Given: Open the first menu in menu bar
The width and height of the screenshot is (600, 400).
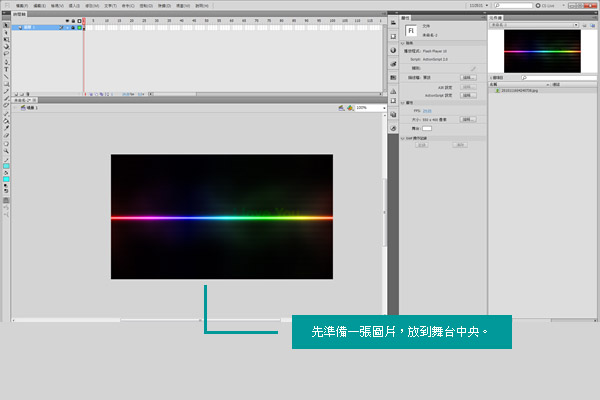Looking at the screenshot, I should (x=21, y=6).
